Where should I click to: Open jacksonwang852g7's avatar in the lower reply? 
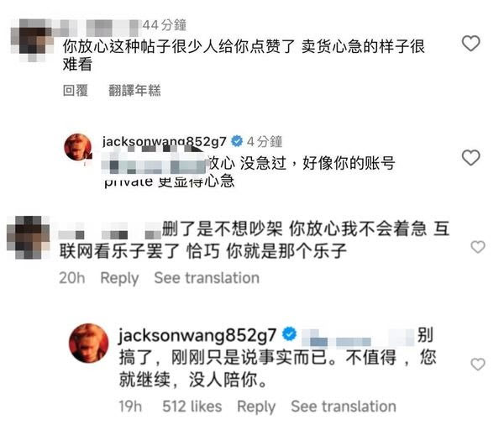(x=89, y=343)
